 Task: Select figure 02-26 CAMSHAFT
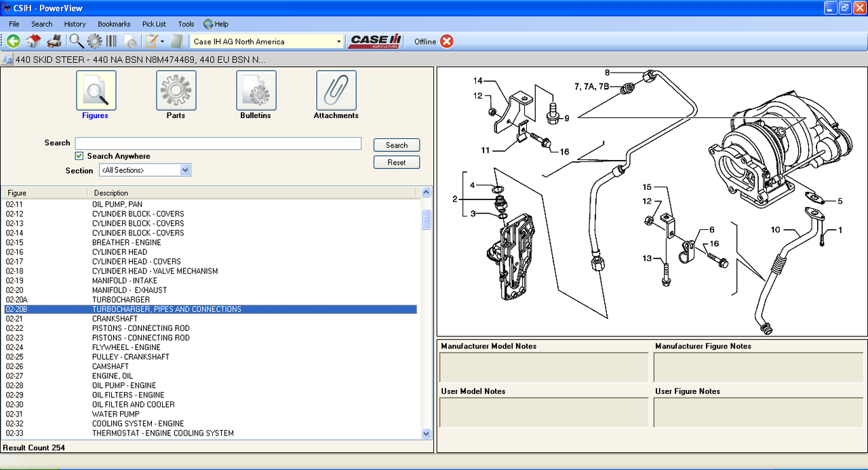tap(210, 366)
